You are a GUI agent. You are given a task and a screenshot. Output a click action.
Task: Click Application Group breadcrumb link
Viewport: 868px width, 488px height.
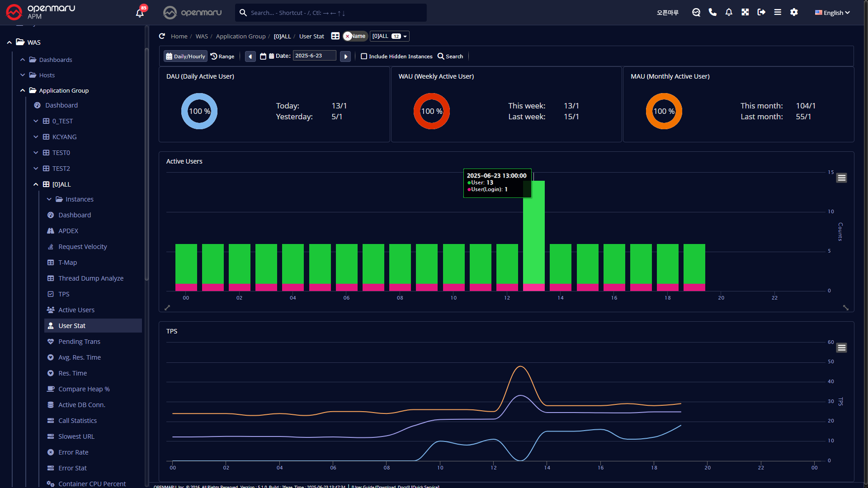241,36
